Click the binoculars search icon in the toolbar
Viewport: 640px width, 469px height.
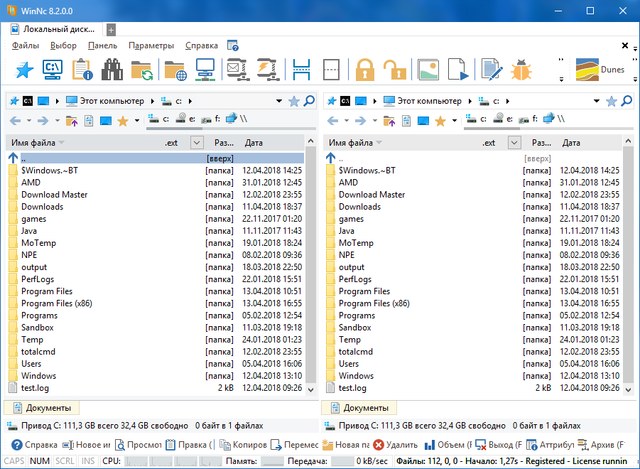[x=112, y=70]
